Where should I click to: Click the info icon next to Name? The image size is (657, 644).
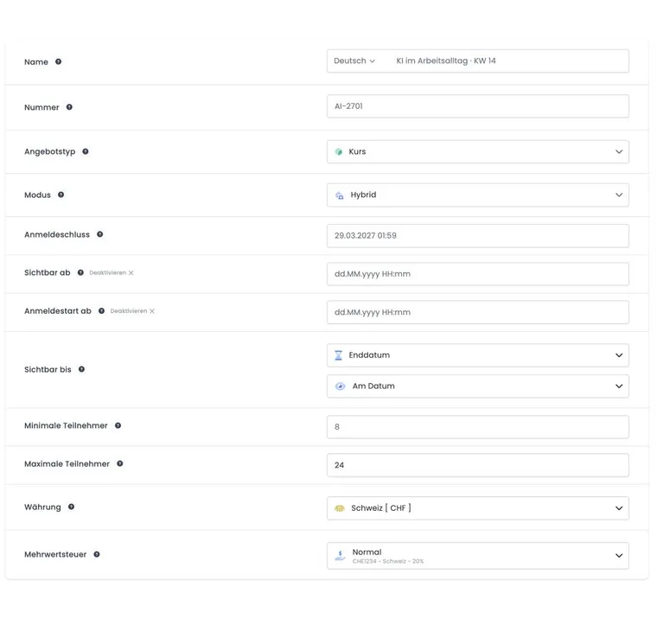click(58, 61)
